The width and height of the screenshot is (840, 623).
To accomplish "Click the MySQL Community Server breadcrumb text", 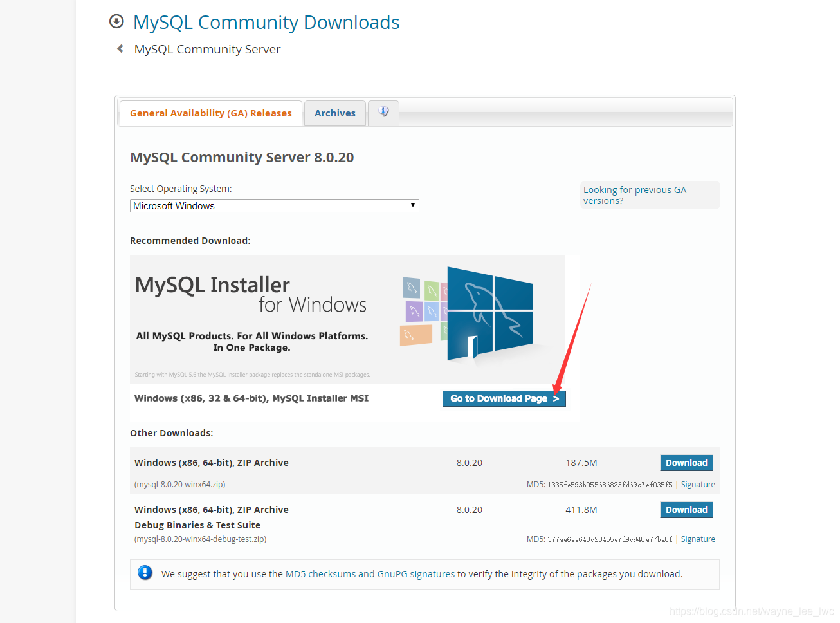I will point(207,50).
